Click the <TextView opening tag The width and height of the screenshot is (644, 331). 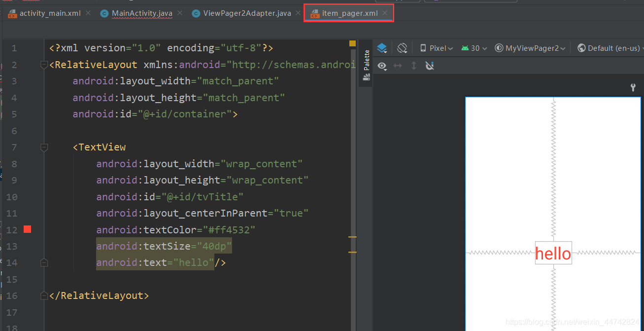[99, 147]
